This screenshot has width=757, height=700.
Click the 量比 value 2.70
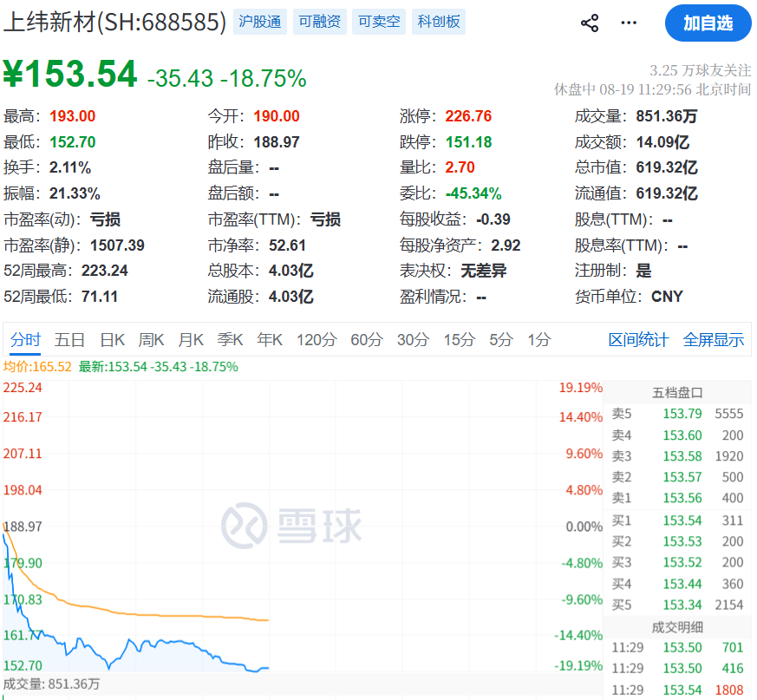(x=460, y=167)
